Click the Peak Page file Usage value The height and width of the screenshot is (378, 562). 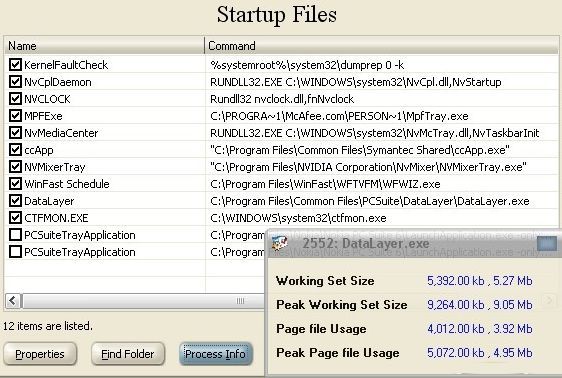(x=480, y=353)
